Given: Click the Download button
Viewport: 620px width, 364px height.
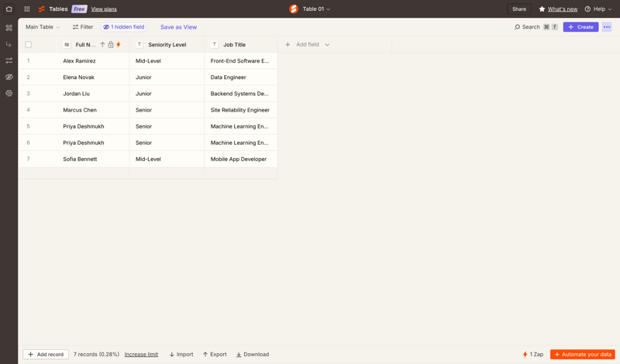Looking at the screenshot, I should click(253, 354).
